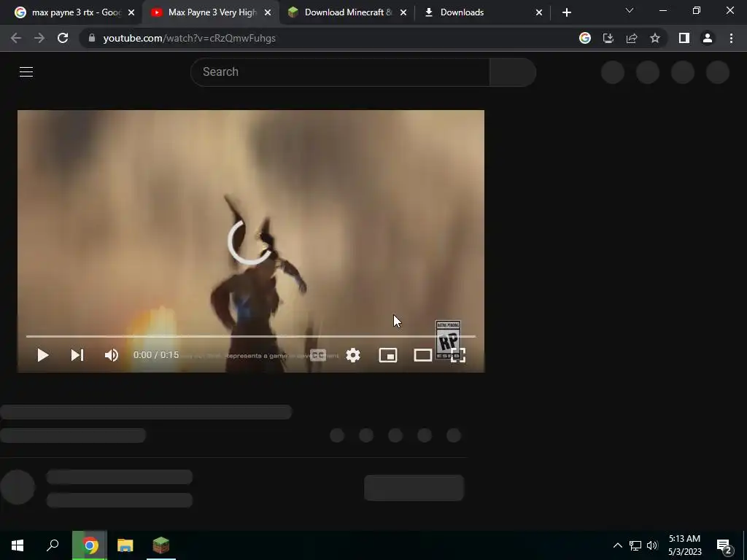Viewport: 747px width, 560px height.
Task: Install app icon in address bar
Action: point(608,38)
